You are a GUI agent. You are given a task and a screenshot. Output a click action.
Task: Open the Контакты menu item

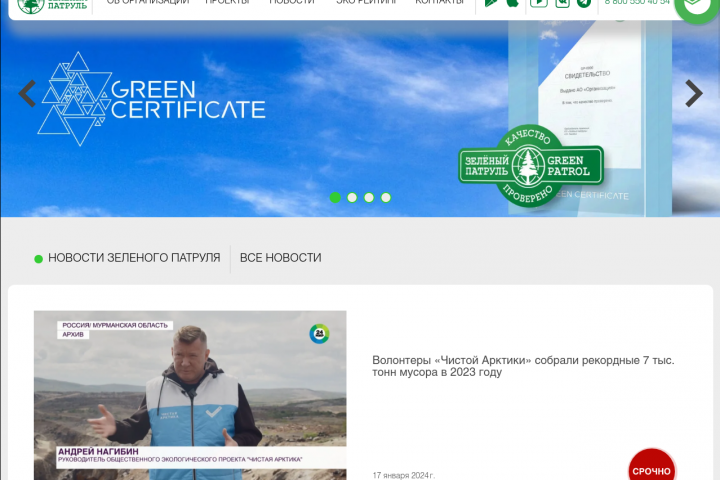[x=439, y=2]
